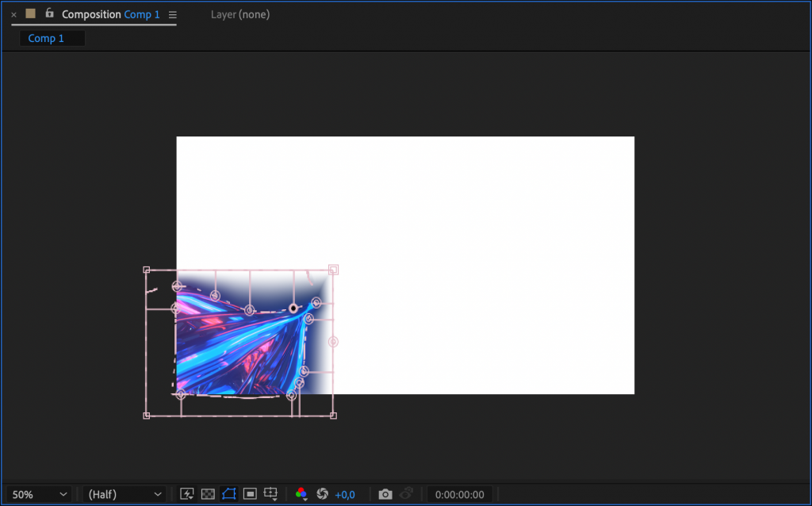This screenshot has width=812, height=506.
Task: Toggle the Adjust Exposure value display
Action: click(x=344, y=493)
